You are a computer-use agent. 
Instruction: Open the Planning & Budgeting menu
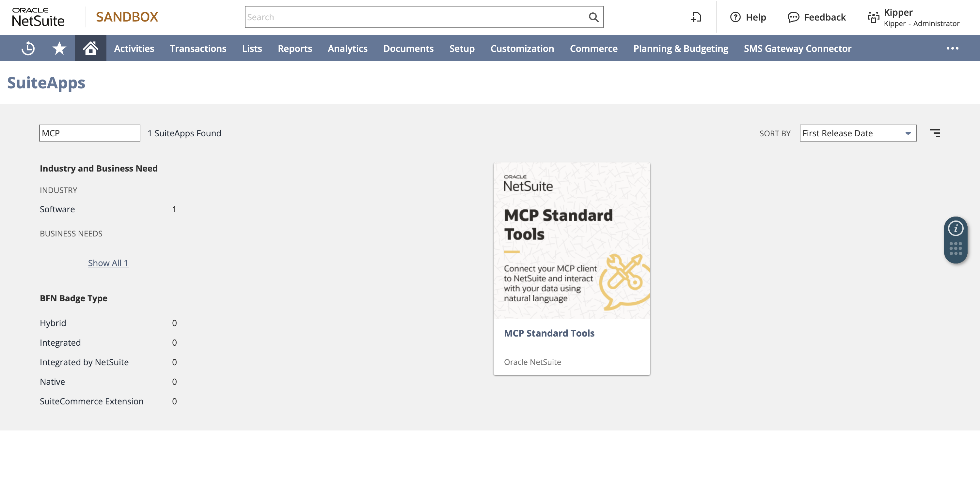click(x=681, y=49)
